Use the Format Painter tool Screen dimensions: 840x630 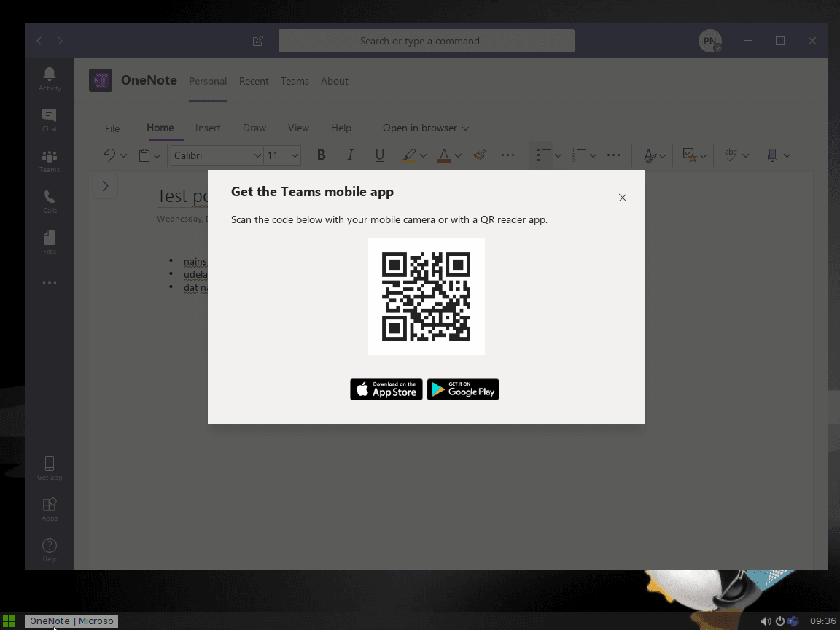(479, 155)
